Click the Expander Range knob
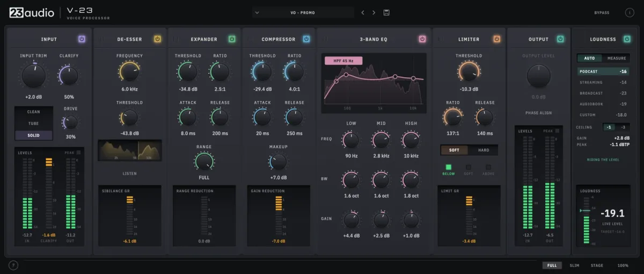 (204, 162)
